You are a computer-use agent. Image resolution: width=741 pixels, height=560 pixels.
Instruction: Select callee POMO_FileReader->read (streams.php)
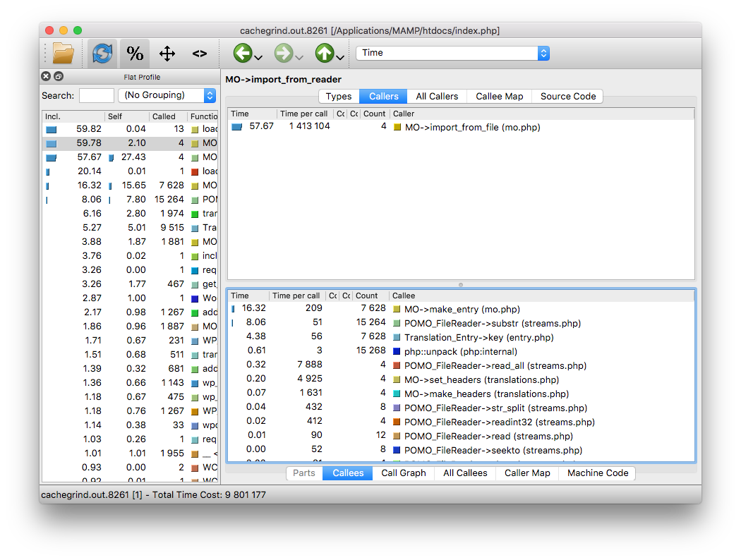(461, 436)
